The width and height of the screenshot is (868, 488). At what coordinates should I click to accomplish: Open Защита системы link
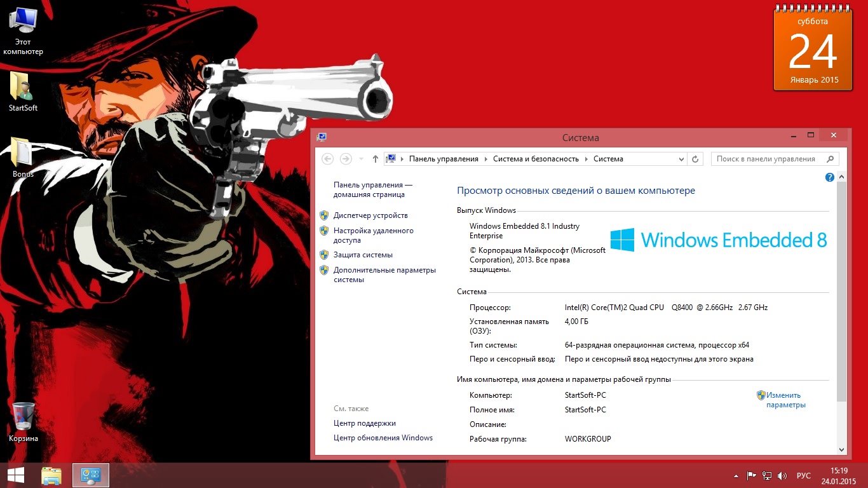click(x=363, y=255)
